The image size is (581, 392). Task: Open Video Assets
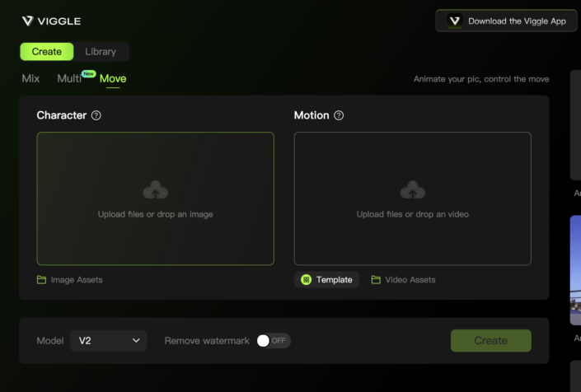click(403, 280)
